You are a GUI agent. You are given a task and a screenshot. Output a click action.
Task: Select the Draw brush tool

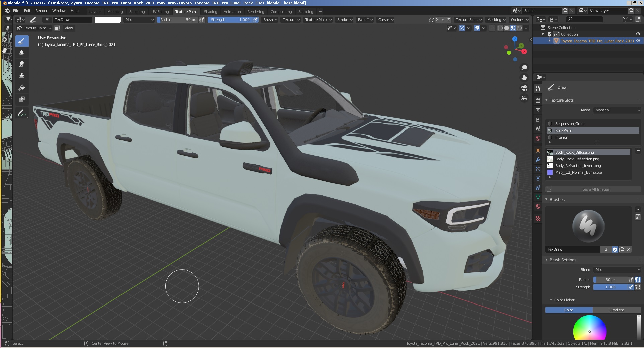(x=22, y=41)
